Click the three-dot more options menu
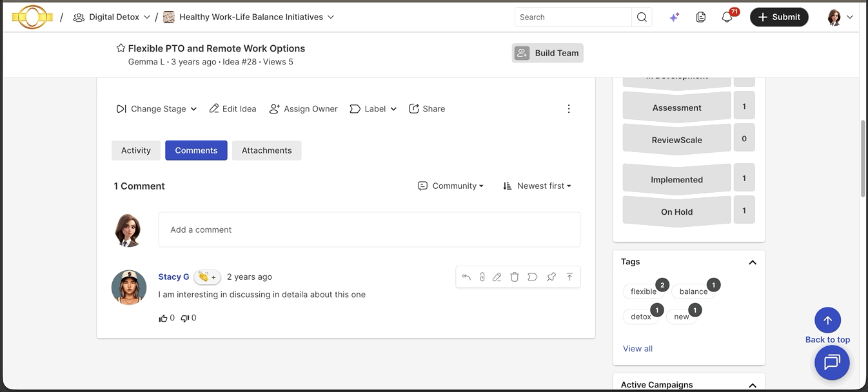This screenshot has height=392, width=868. (569, 109)
